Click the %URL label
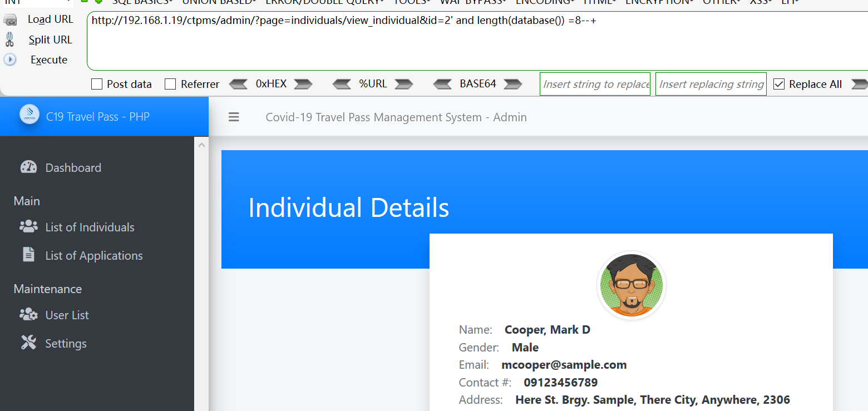This screenshot has height=411, width=868. pyautogui.click(x=373, y=84)
